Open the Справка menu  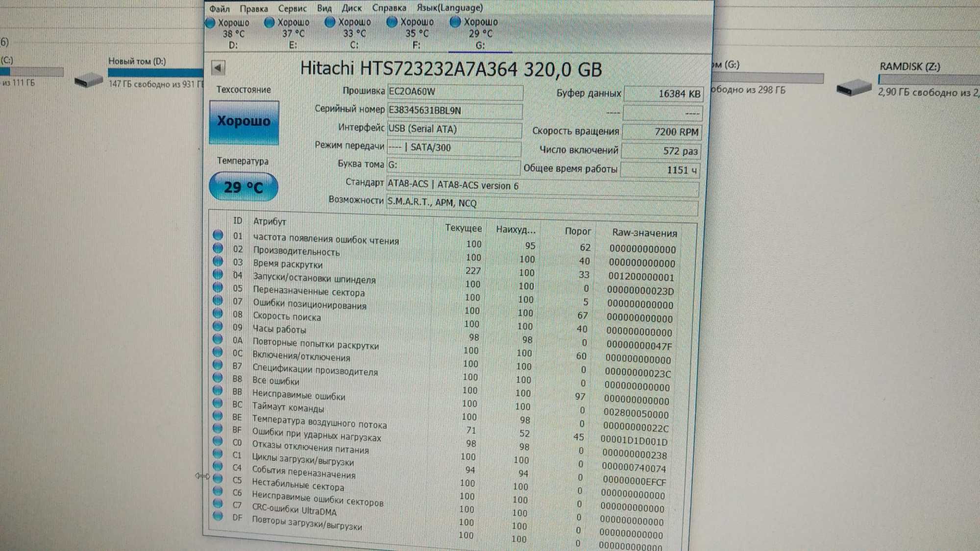(389, 8)
